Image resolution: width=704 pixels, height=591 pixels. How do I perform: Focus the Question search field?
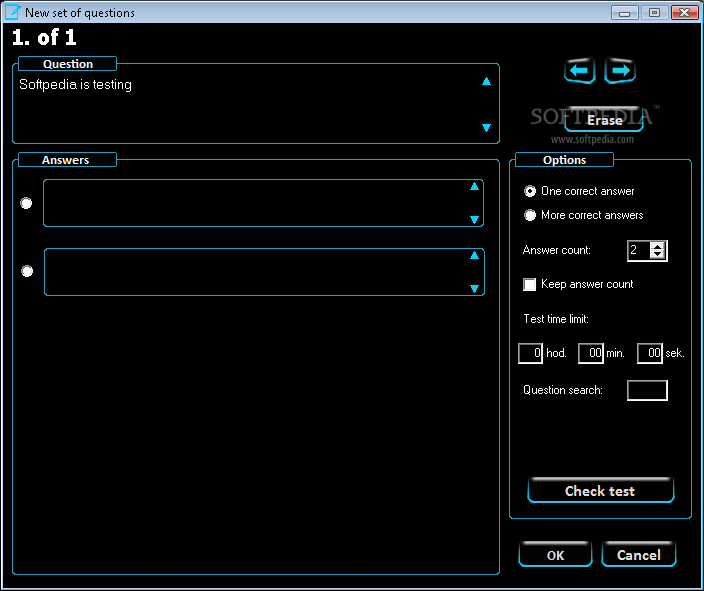click(647, 390)
